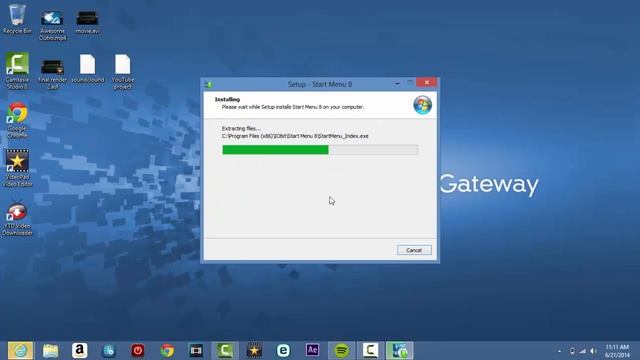
Task: Close the Setup - Start Menu 8 window
Action: pyautogui.click(x=427, y=83)
